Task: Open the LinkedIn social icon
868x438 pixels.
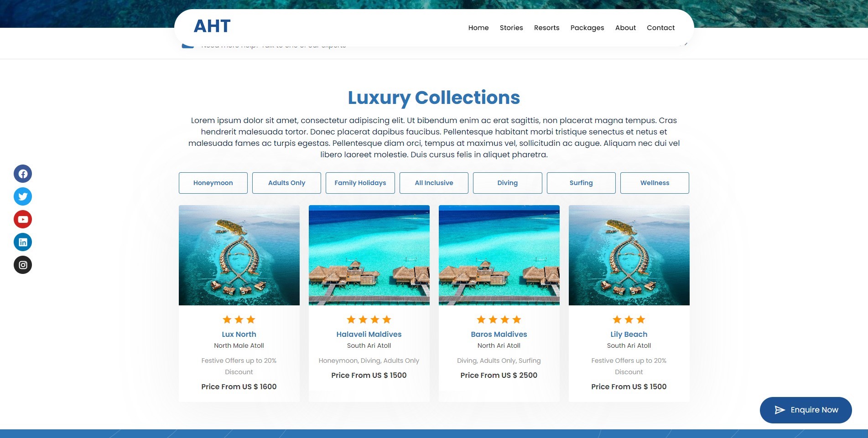Action: coord(23,242)
